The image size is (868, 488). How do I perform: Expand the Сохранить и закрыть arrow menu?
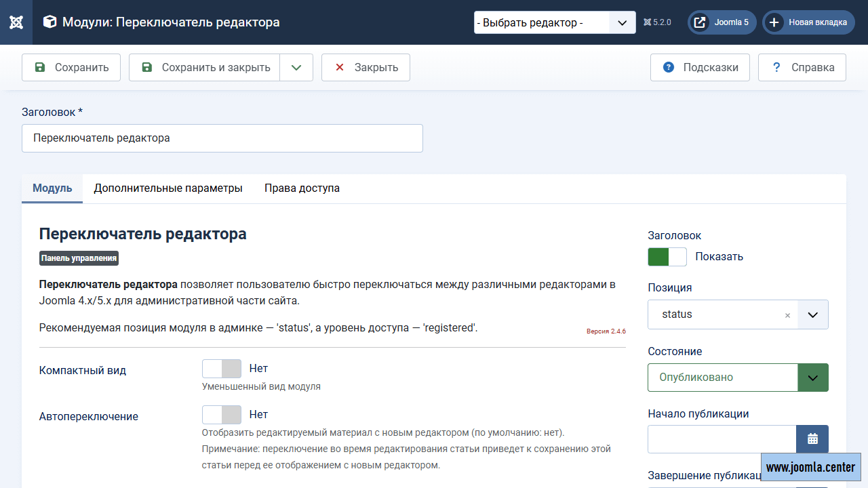click(x=296, y=67)
